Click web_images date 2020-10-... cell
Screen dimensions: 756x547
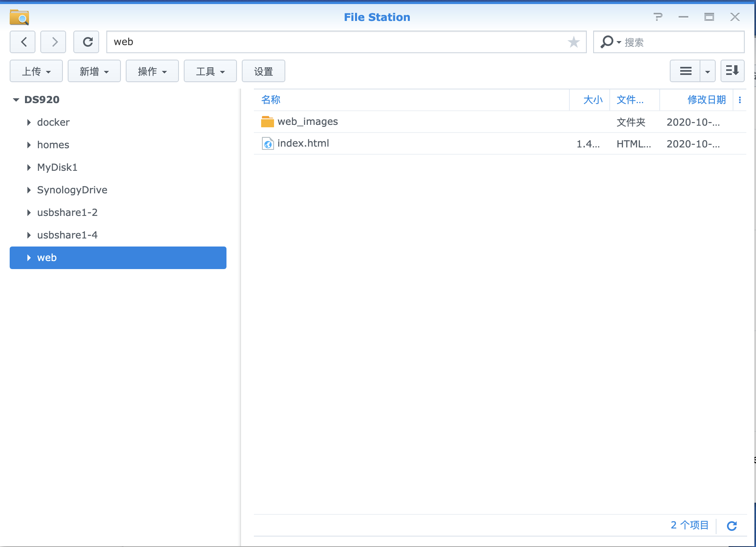tap(693, 122)
